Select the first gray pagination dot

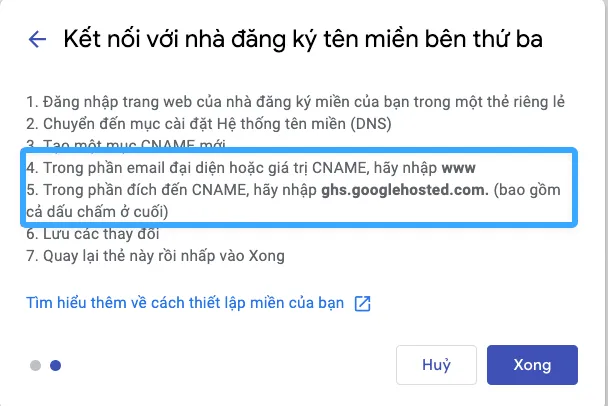coord(35,366)
